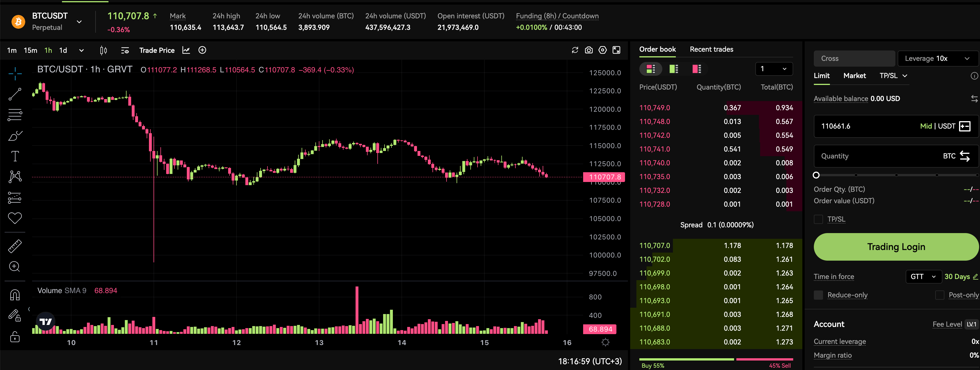Switch to the Recent trades tab
Image resolution: width=980 pixels, height=370 pixels.
(x=711, y=49)
